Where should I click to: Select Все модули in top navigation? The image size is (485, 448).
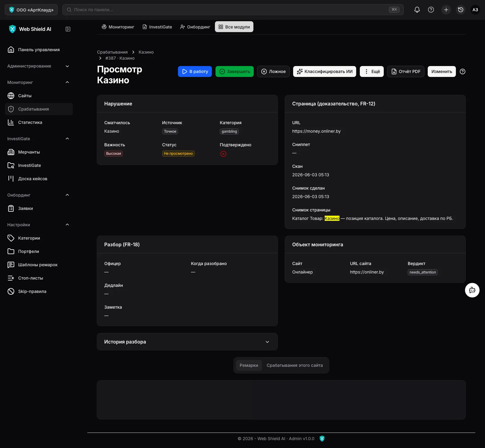tap(234, 27)
